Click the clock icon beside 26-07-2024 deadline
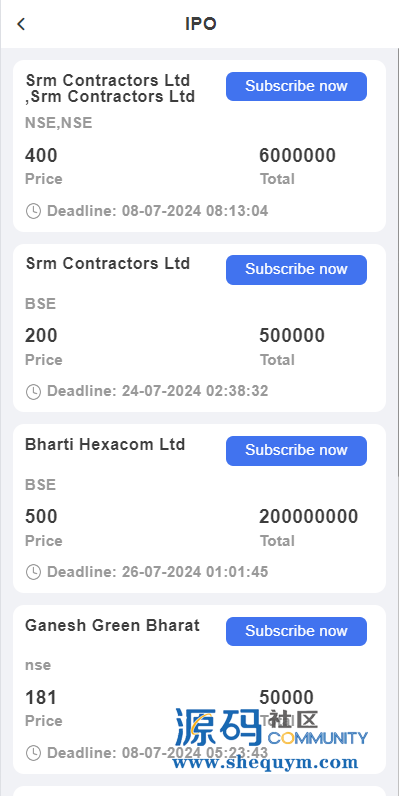 33,572
